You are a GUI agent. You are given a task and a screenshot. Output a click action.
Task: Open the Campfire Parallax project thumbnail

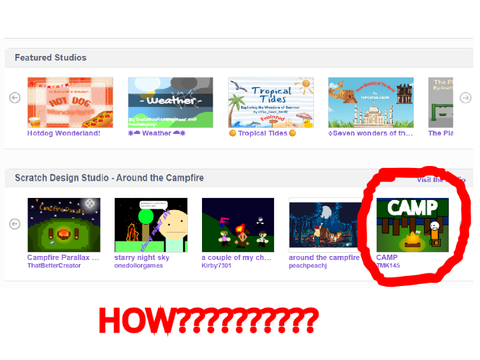pyautogui.click(x=64, y=225)
